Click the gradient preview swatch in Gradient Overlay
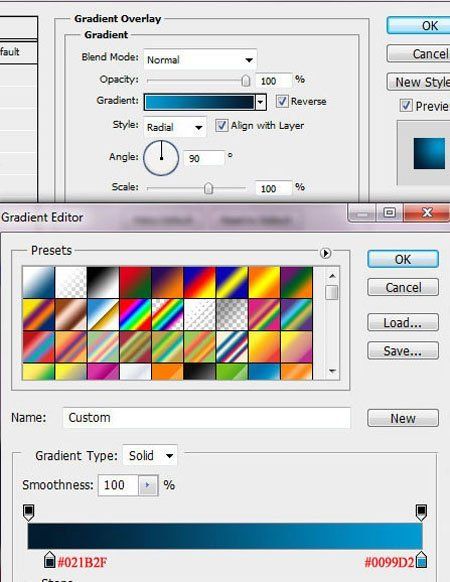The height and width of the screenshot is (582, 450). pyautogui.click(x=200, y=102)
